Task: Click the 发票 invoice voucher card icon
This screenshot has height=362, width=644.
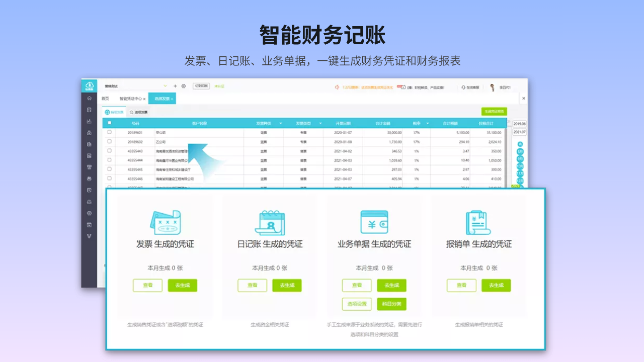Action: coord(165,222)
